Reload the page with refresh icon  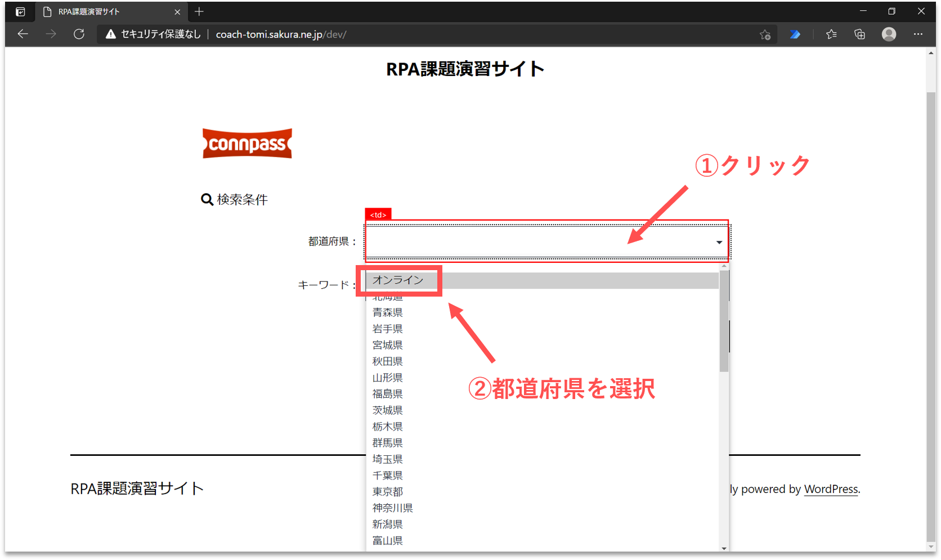click(x=79, y=34)
